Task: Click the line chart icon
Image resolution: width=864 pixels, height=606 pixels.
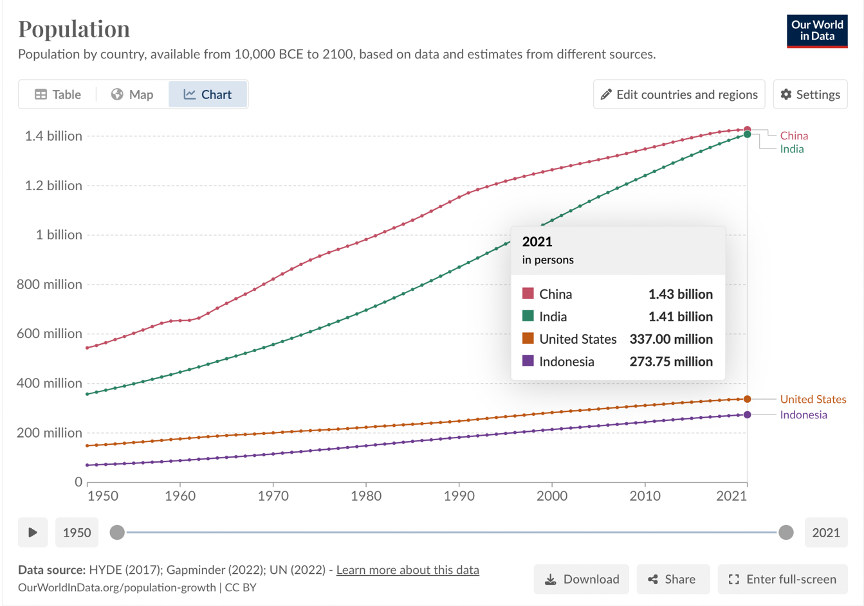Action: click(190, 94)
